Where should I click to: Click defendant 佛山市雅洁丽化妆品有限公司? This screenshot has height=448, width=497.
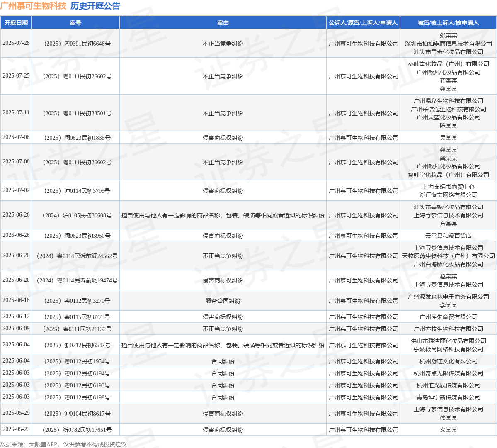[448, 341]
